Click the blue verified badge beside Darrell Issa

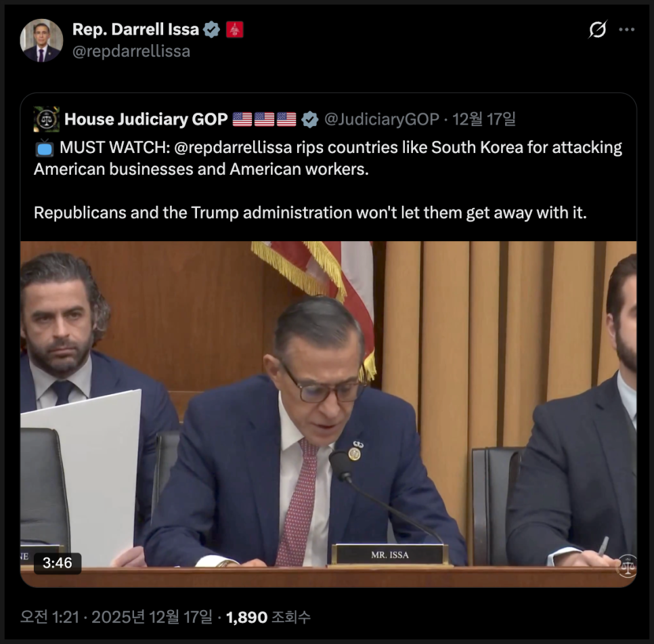(212, 29)
